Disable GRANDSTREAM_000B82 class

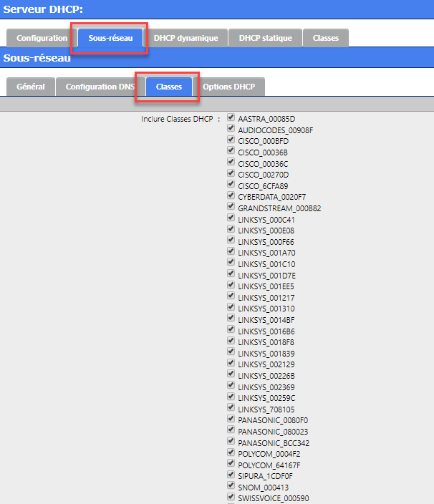pyautogui.click(x=231, y=206)
